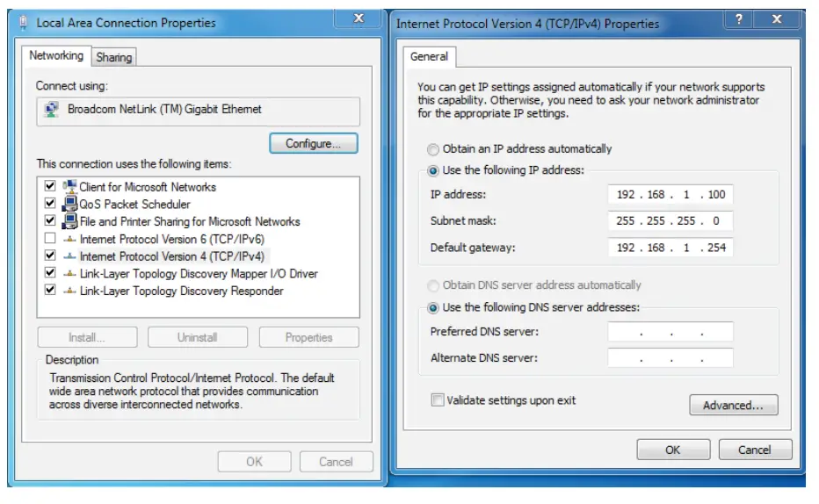This screenshot has height=504, width=819.
Task: Click the Topology Discovery Responder icon
Action: (x=69, y=291)
